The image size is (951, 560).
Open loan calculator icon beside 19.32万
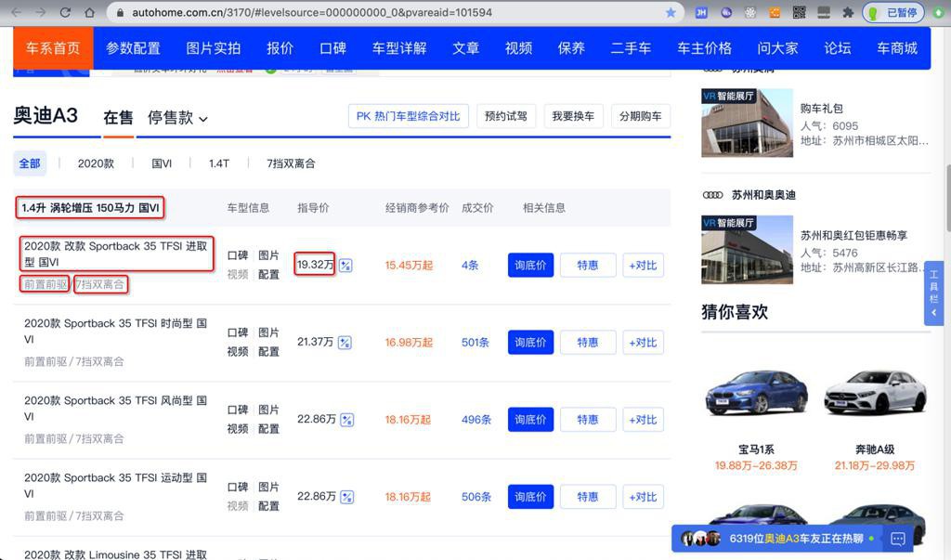[345, 265]
